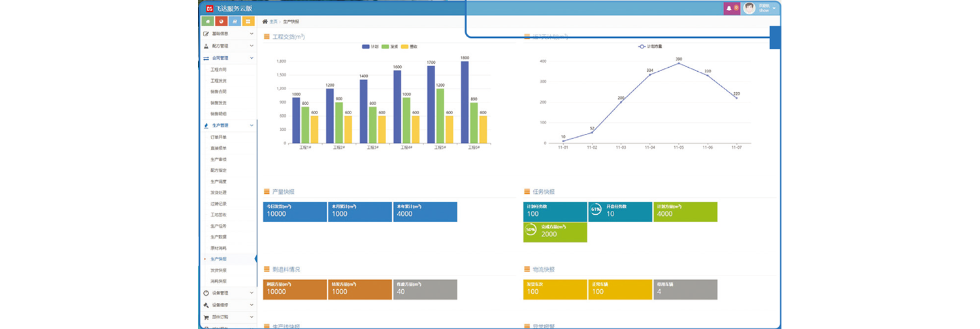Click the red globe shortcut button
Viewport: 980px width, 329px height.
221,22
